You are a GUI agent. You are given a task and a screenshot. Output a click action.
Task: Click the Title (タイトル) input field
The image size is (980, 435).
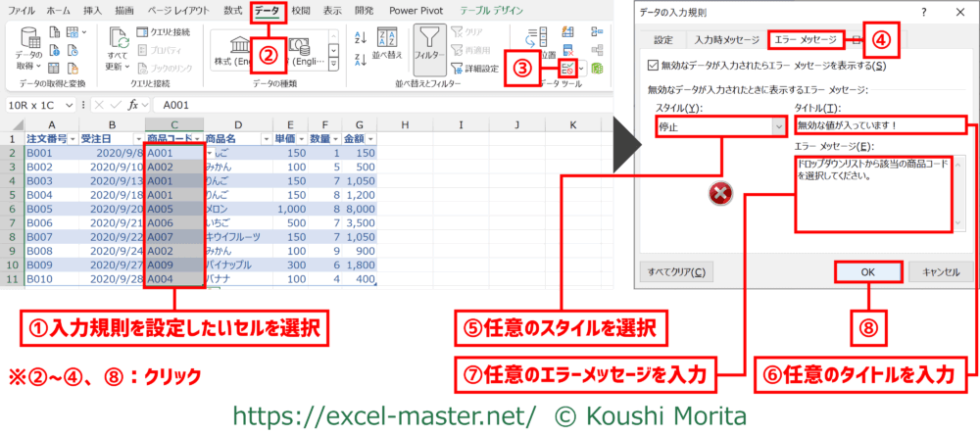(x=879, y=125)
